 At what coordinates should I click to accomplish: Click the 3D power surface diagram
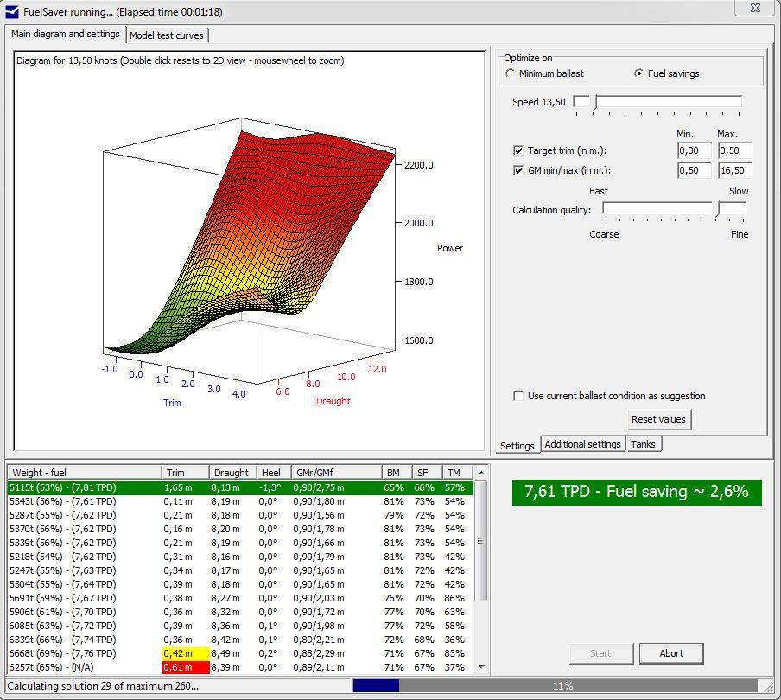249,251
